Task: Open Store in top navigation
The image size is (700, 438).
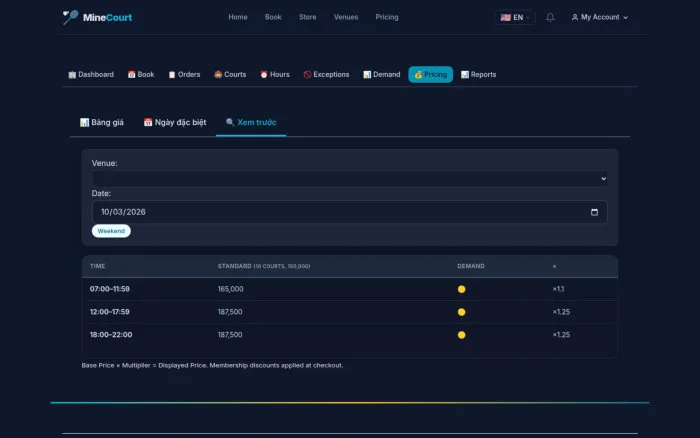Action: [308, 17]
